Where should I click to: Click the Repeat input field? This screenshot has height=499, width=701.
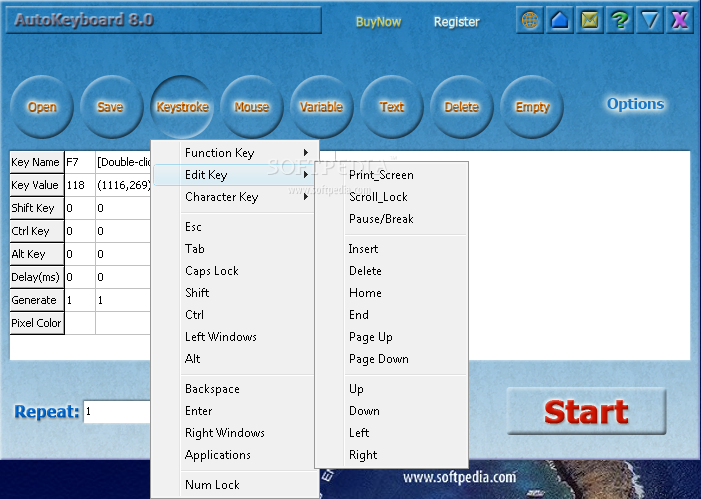pyautogui.click(x=117, y=412)
